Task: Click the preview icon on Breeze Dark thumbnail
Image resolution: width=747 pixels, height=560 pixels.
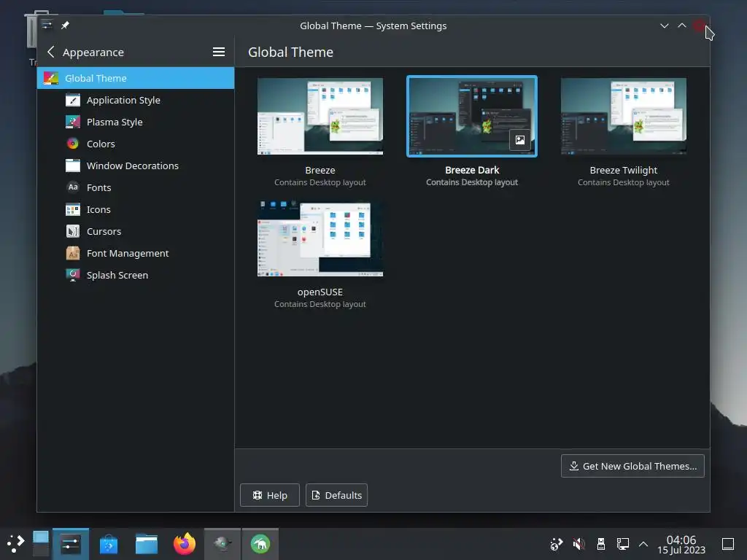Action: [519, 140]
